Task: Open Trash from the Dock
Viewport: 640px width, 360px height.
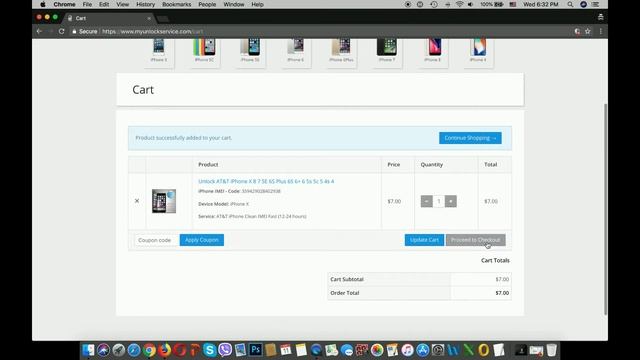Action: pyautogui.click(x=551, y=350)
